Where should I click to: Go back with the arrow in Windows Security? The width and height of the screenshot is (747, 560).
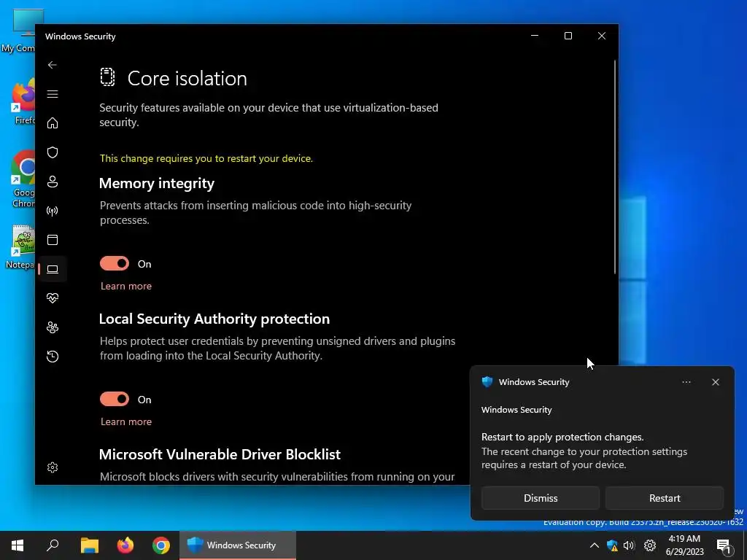click(x=53, y=65)
